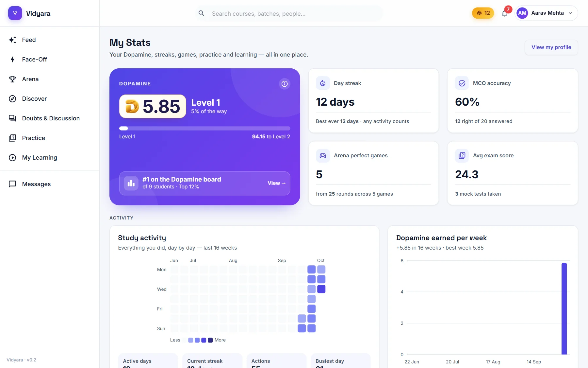Click the Face-Off lightning icon
The height and width of the screenshot is (368, 588).
pos(12,60)
